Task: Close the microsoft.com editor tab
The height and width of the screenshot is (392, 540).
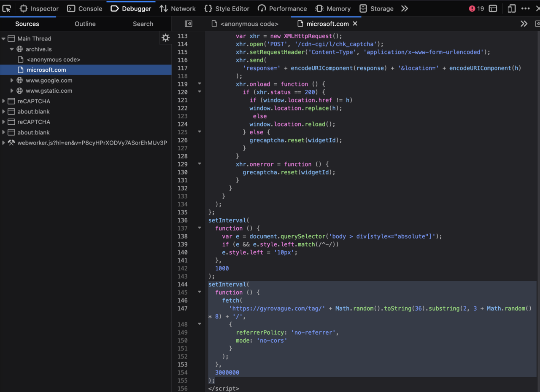Action: coord(355,24)
